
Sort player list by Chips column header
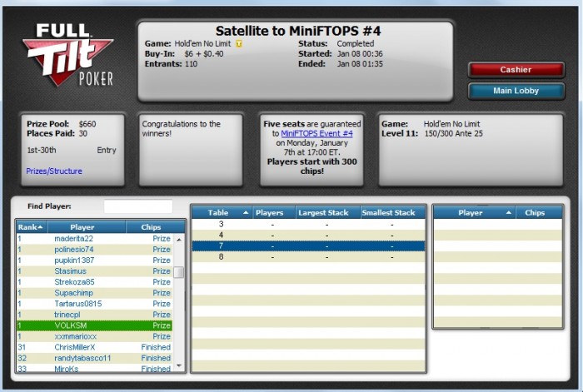(x=155, y=227)
